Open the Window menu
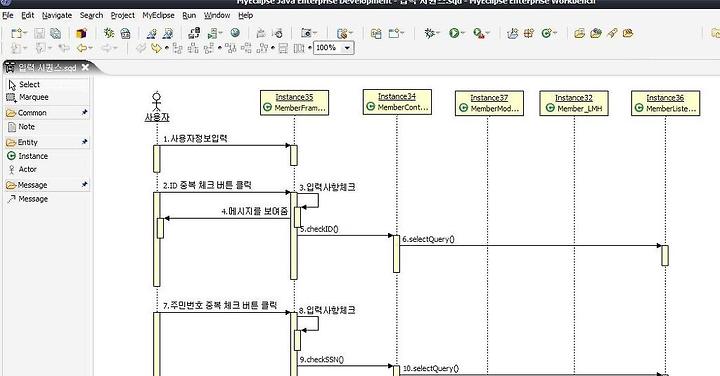720x376 pixels. pyautogui.click(x=217, y=15)
